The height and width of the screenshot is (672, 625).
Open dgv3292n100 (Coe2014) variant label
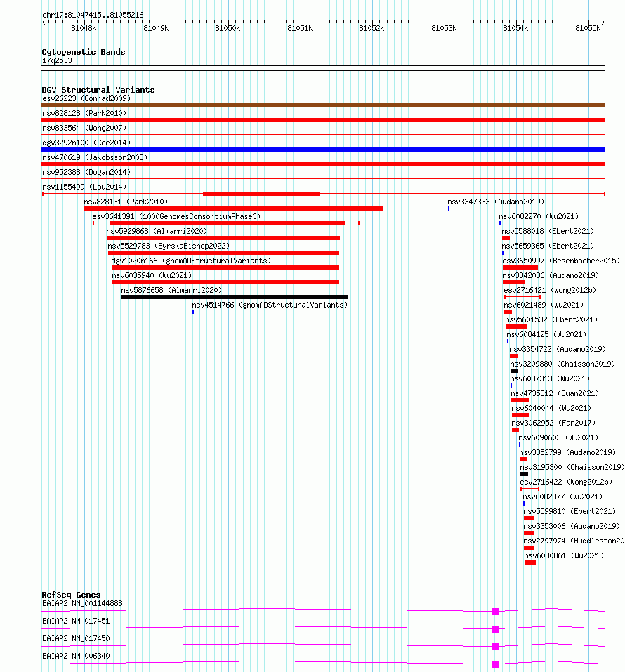86,143
